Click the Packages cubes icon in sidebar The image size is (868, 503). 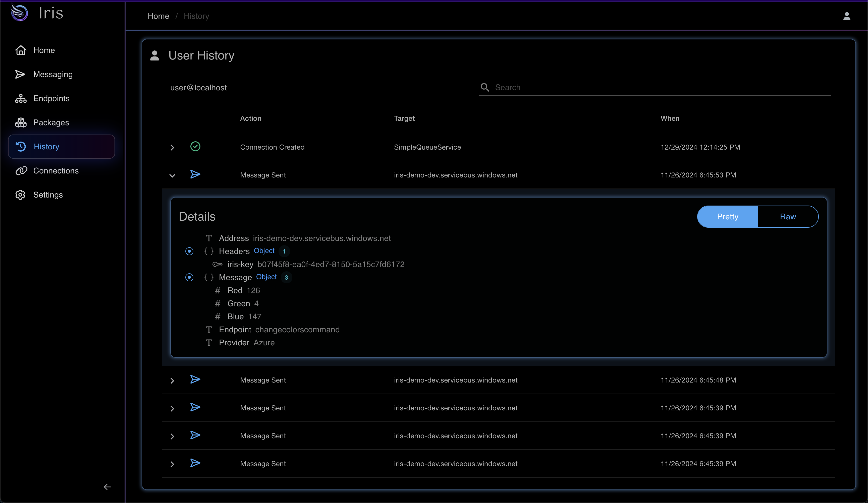21,122
